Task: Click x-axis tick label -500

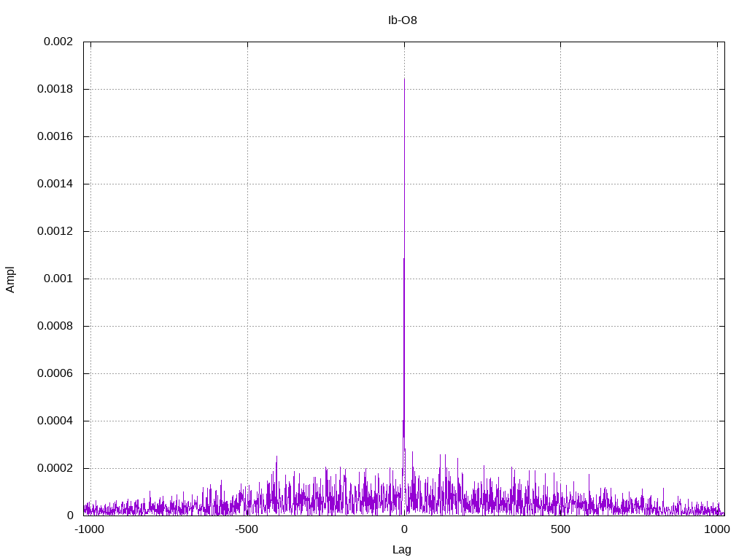Action: [246, 529]
